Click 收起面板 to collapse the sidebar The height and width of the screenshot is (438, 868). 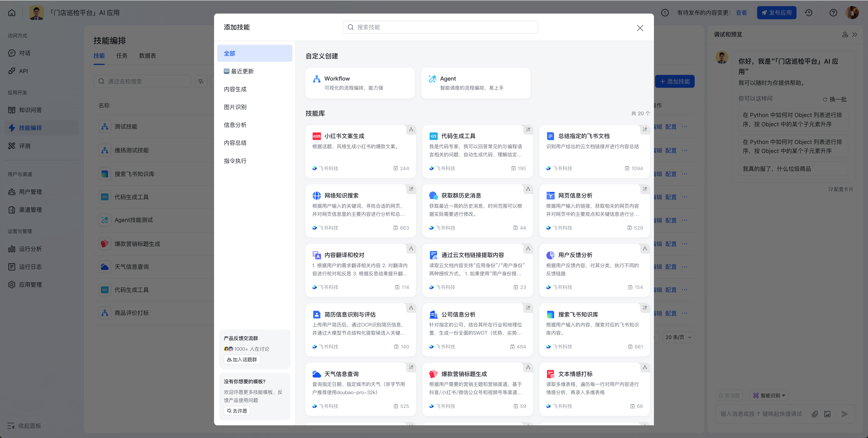coord(24,426)
